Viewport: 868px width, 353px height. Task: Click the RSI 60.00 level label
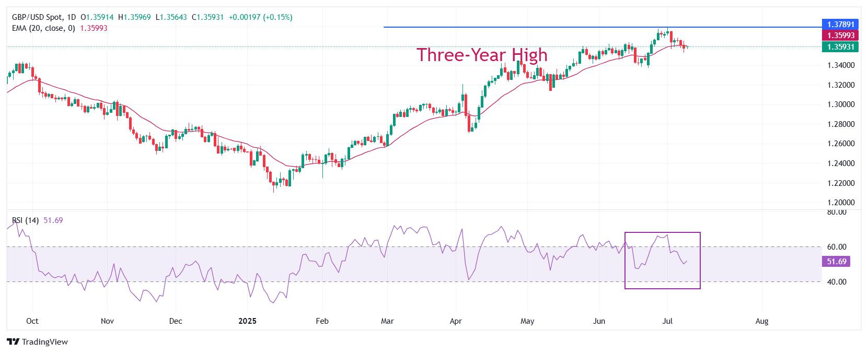(x=837, y=247)
